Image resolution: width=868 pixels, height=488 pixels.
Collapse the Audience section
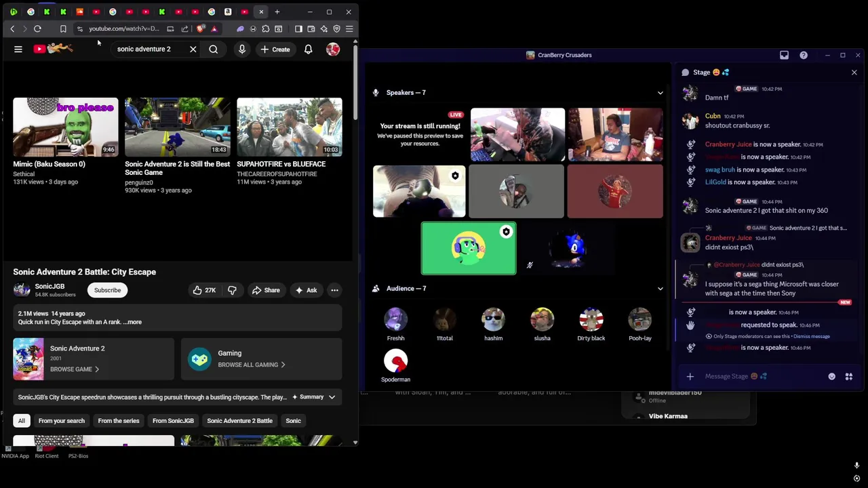coord(660,289)
